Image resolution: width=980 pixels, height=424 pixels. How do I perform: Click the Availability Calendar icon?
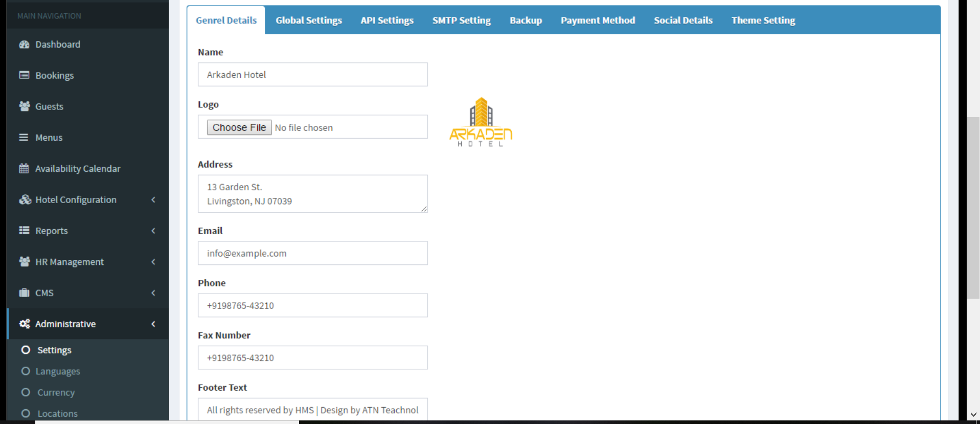24,169
